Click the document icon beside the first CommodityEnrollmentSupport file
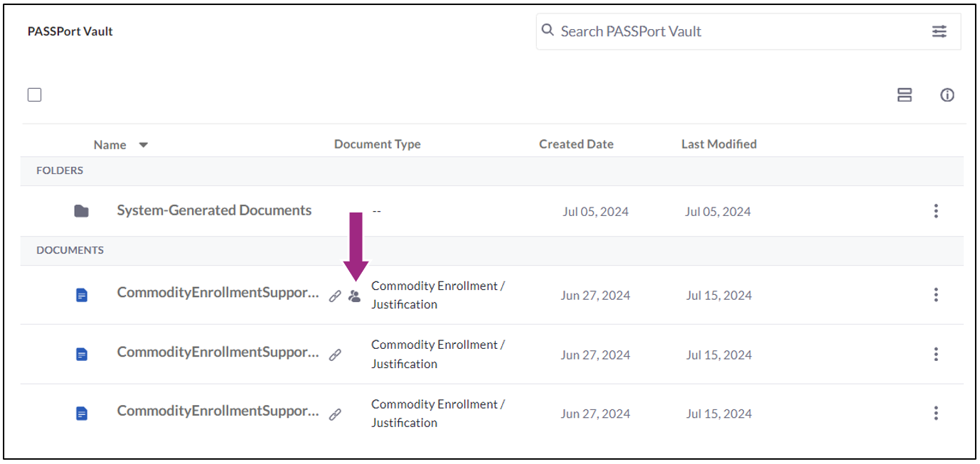 [80, 294]
